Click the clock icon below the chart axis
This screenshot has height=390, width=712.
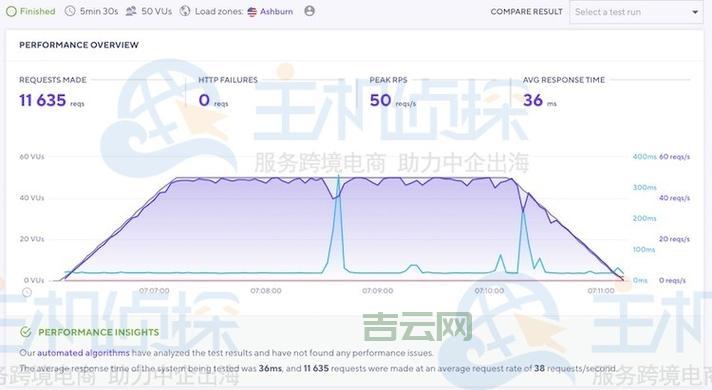27,292
